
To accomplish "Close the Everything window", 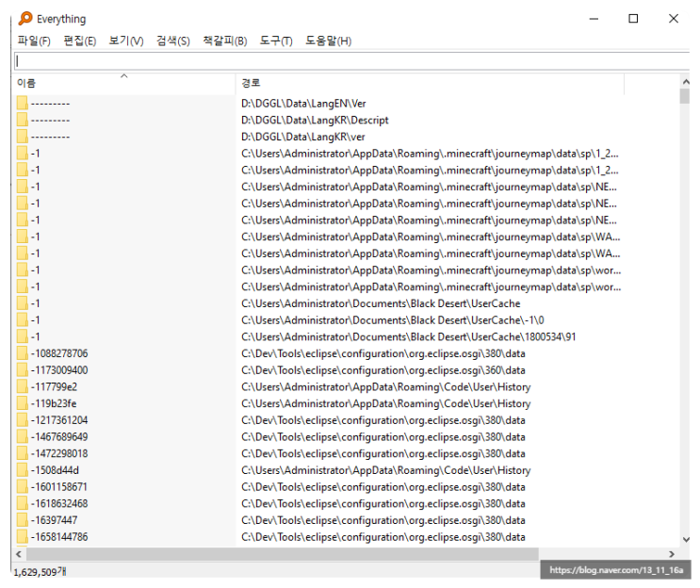I will coord(674,19).
